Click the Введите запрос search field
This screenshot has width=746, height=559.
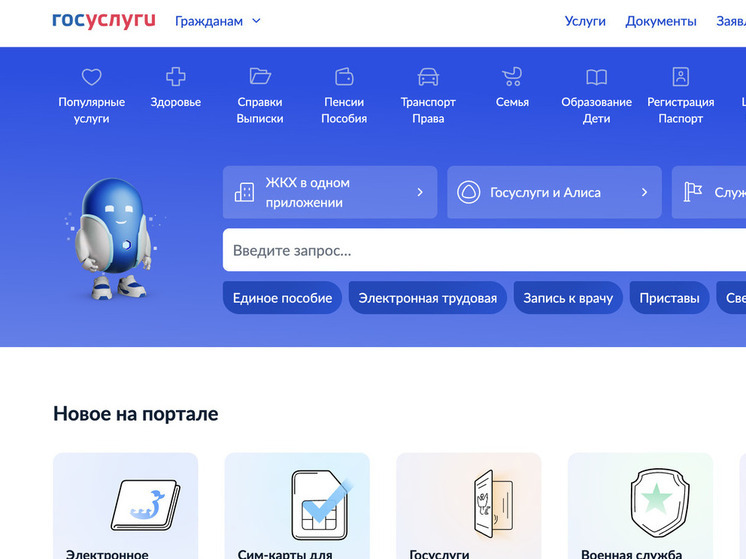(480, 250)
